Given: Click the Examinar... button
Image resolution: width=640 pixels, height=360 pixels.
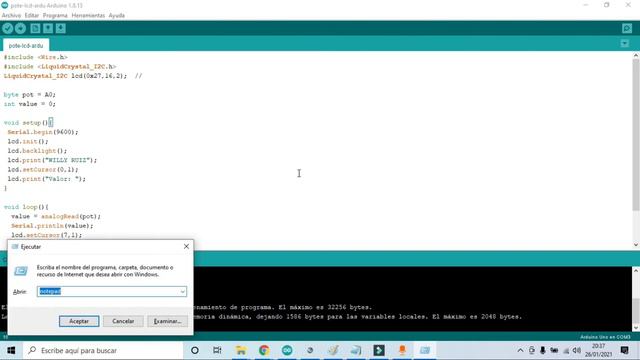Looking at the screenshot, I should [167, 321].
